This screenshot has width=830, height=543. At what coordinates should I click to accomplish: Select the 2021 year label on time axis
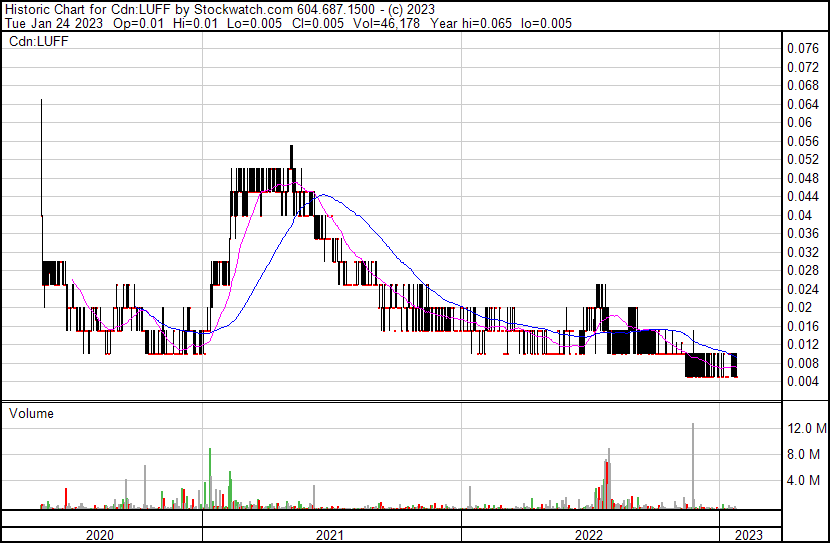point(330,535)
